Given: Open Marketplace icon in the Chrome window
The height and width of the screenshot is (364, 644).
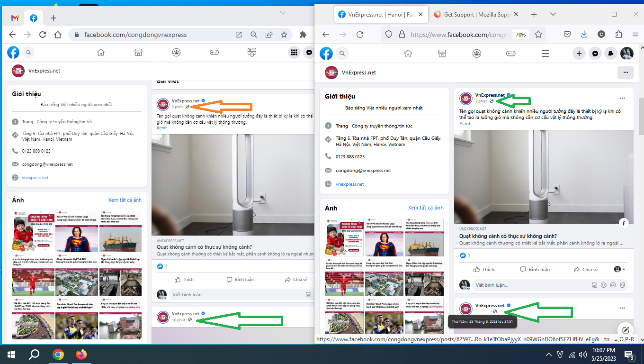Looking at the screenshot, I should [x=139, y=53].
